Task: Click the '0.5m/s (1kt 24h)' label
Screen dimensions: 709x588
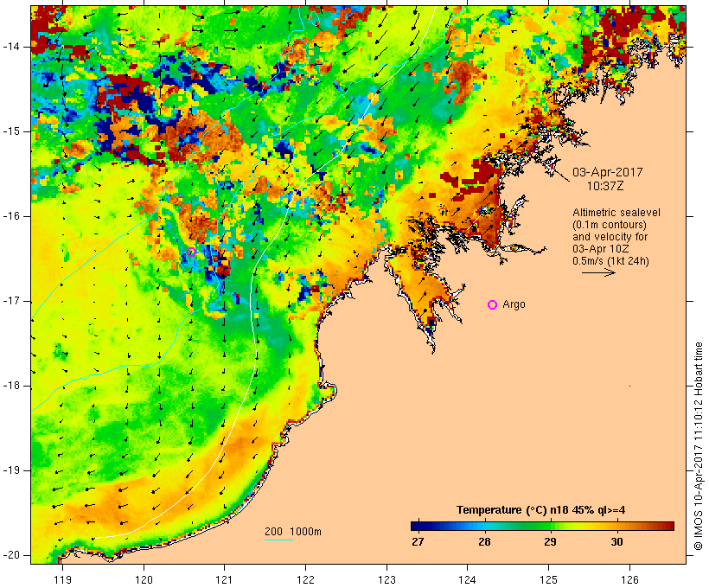Action: pyautogui.click(x=610, y=261)
